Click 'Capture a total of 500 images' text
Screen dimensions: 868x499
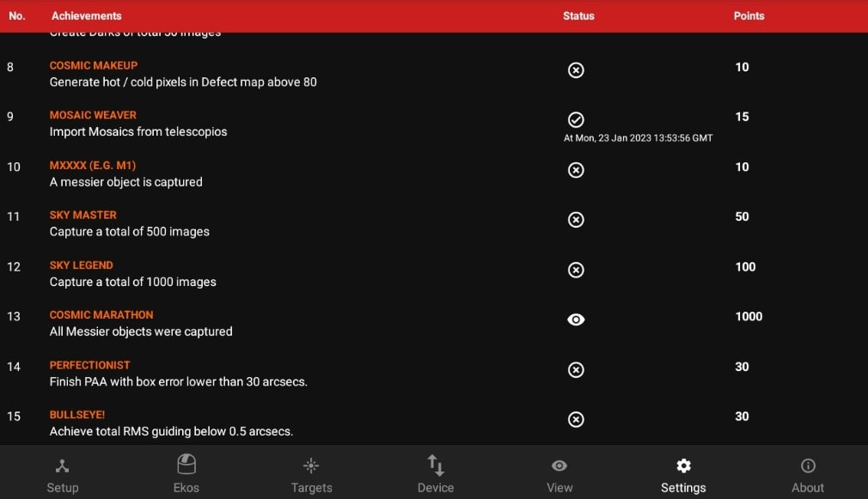(x=130, y=232)
